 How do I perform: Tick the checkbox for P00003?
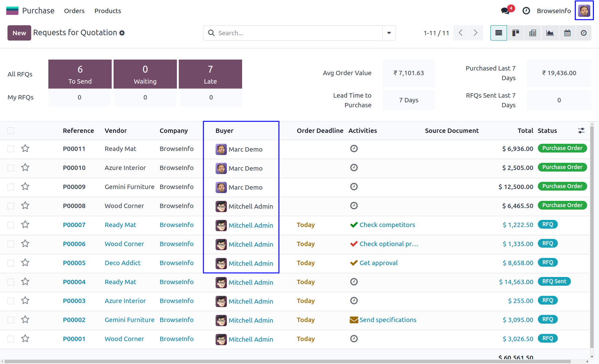pyautogui.click(x=11, y=301)
